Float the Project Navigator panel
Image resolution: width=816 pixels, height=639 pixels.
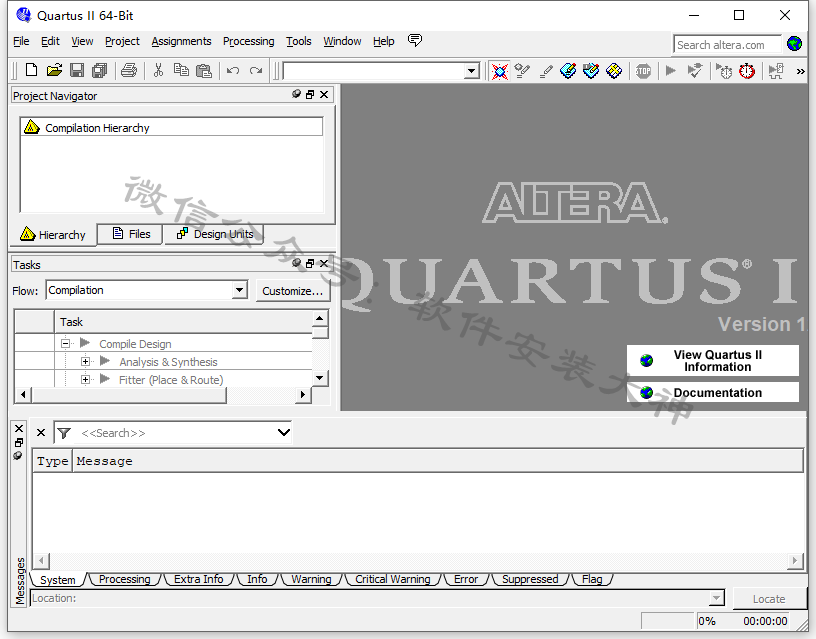(310, 94)
